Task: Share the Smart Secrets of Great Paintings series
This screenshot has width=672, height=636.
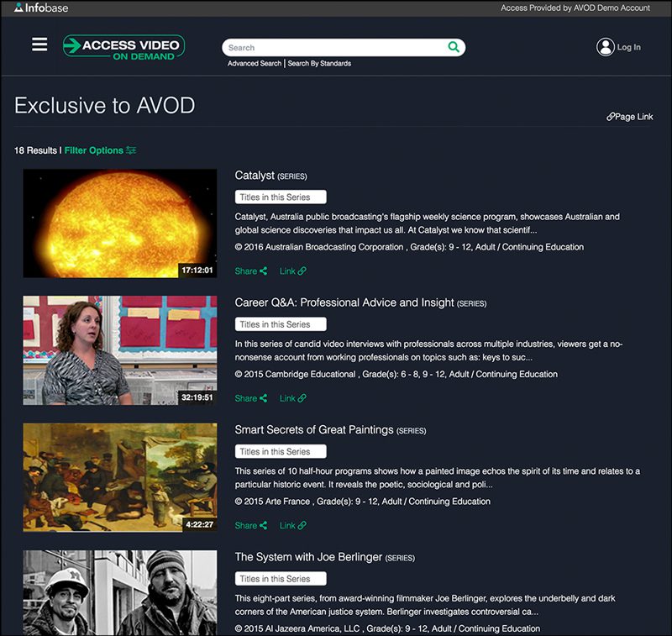Action: click(x=250, y=525)
